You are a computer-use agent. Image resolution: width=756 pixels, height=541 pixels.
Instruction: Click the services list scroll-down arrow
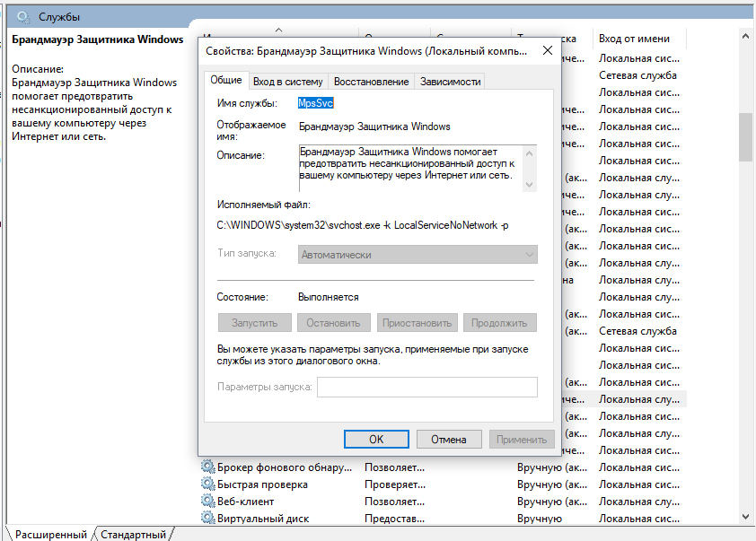coord(745,517)
